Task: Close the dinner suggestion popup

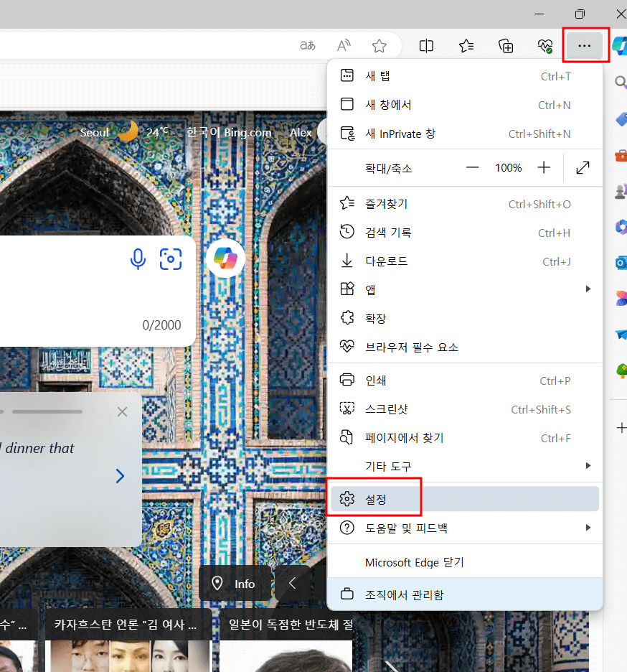Action: (122, 411)
